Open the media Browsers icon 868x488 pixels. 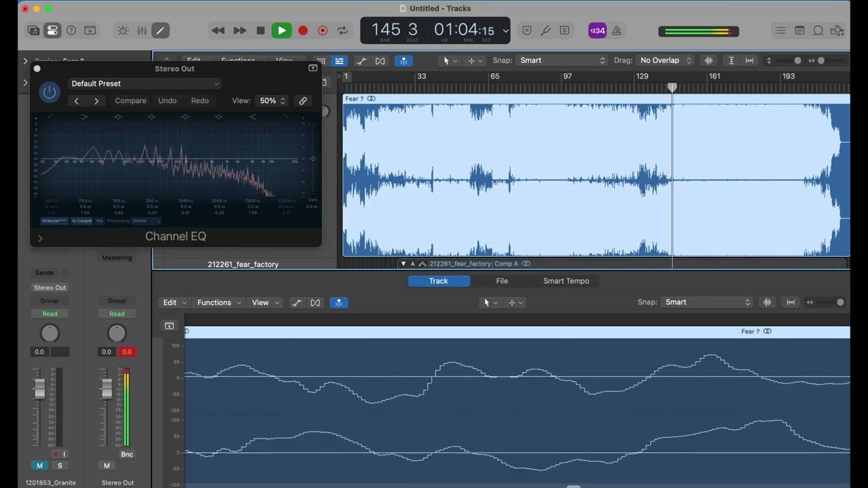837,30
